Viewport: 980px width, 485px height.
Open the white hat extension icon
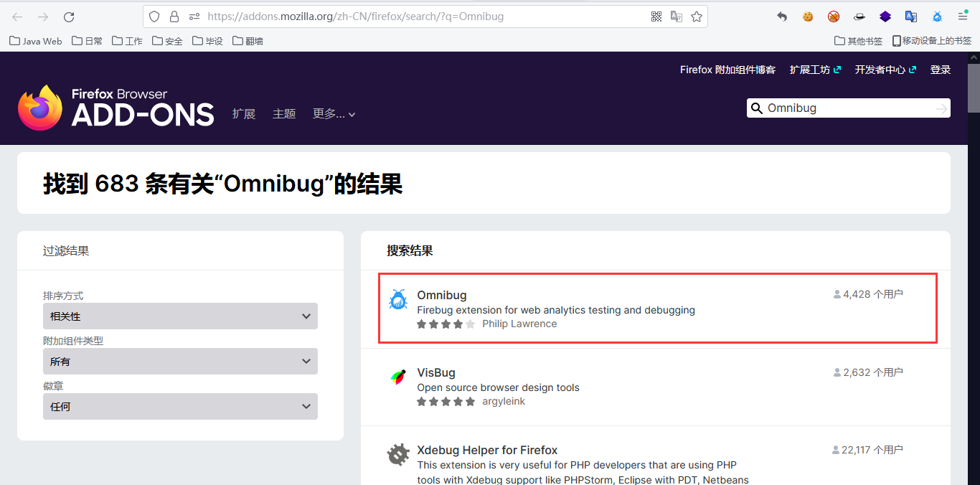[x=859, y=17]
